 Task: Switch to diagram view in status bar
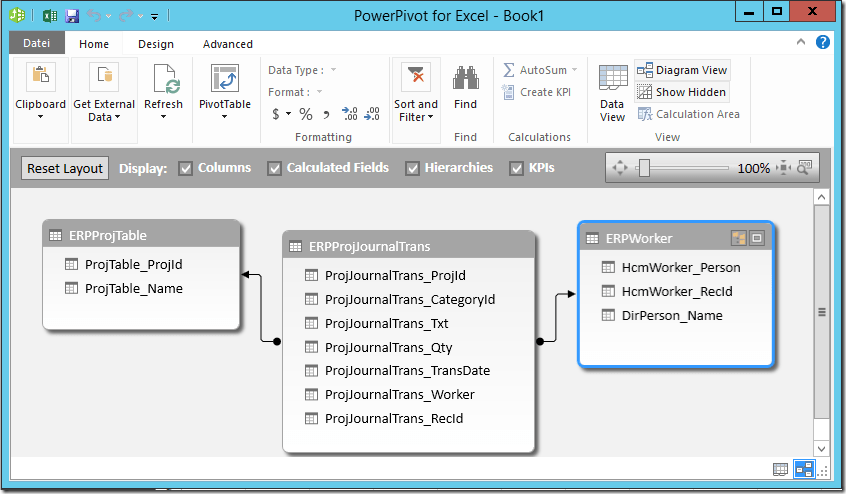pos(804,470)
